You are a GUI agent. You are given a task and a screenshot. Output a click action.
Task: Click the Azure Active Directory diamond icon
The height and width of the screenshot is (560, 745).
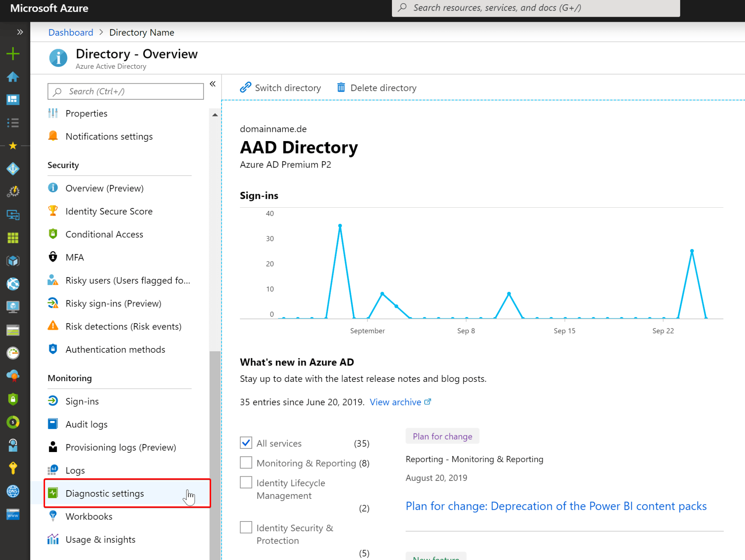pos(13,168)
